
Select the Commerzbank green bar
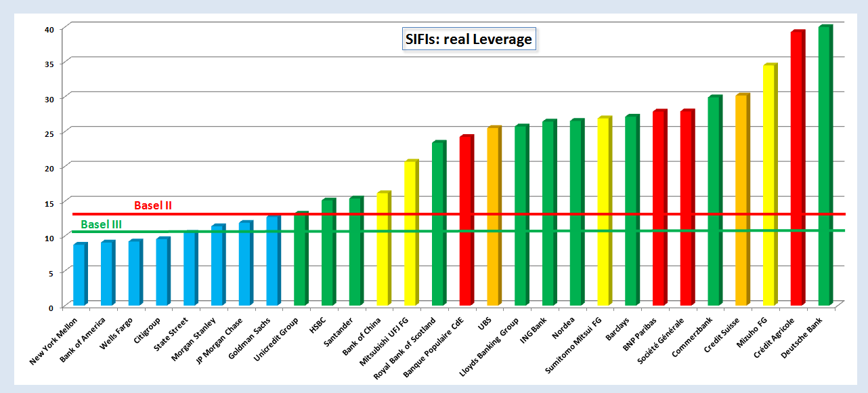point(715,201)
